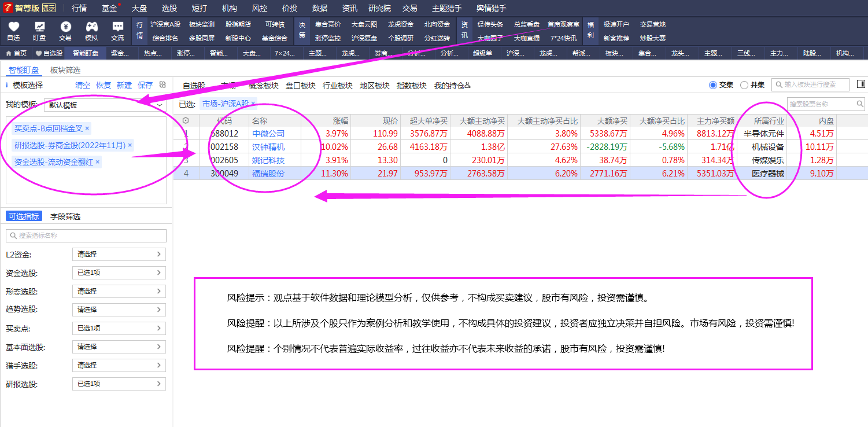Click the template copy icon beside 保存
Screen dimensions: 868x427
tap(162, 84)
